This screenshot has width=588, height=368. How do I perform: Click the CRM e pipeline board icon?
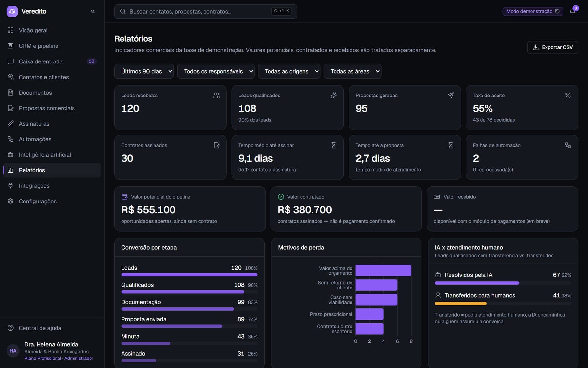(x=11, y=46)
